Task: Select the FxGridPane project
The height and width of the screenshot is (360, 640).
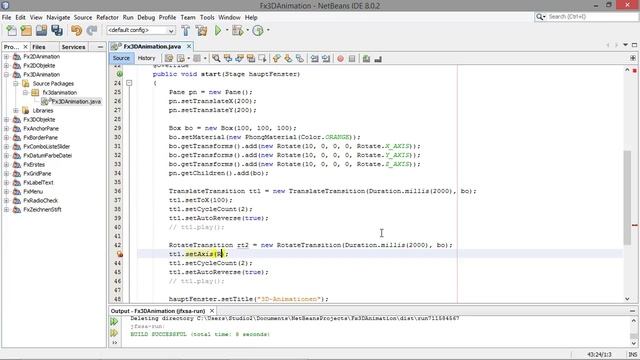Action: 37,173
